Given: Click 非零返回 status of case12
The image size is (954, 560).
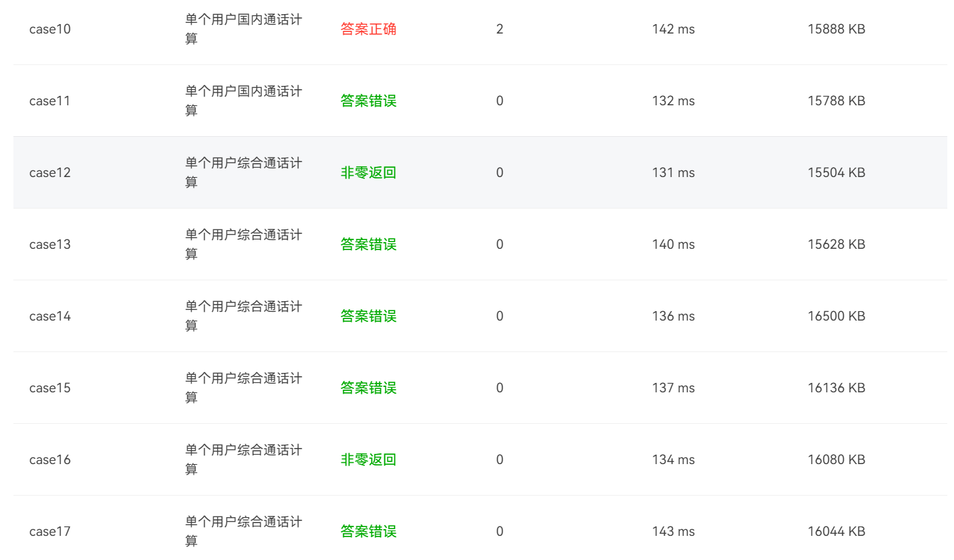Looking at the screenshot, I should point(368,173).
